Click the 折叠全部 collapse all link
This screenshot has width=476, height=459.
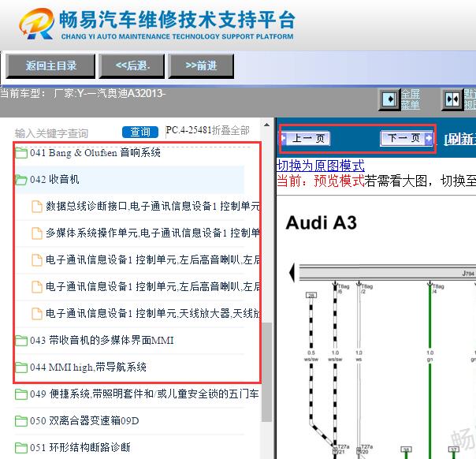pos(231,131)
